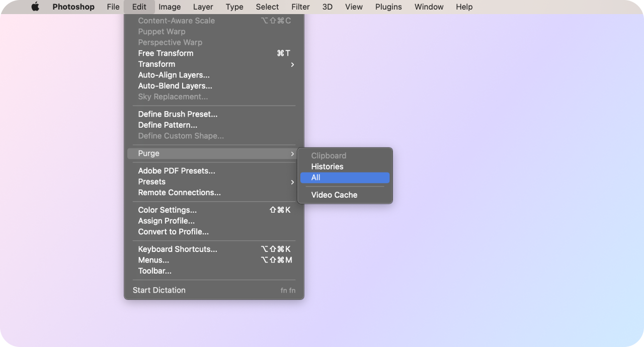Click Keyboard Shortcuts menu item
The width and height of the screenshot is (644, 347).
pos(178,249)
